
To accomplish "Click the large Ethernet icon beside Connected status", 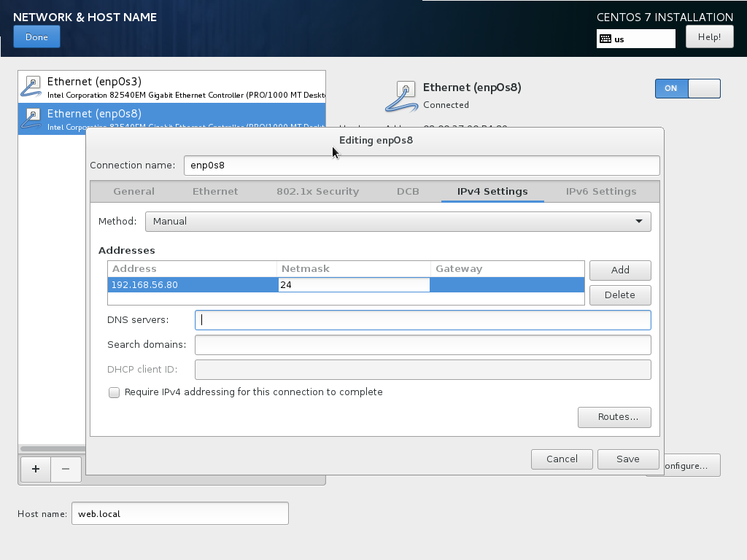I will point(401,96).
